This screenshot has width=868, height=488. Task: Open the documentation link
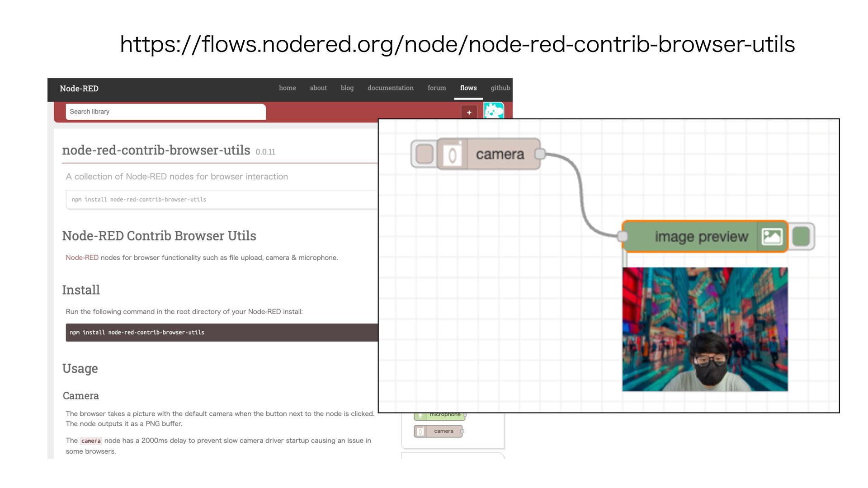pyautogui.click(x=391, y=88)
